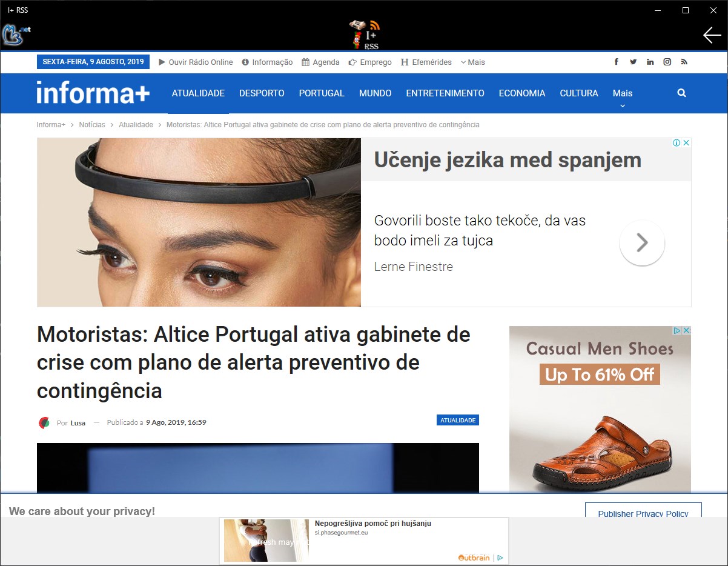The width and height of the screenshot is (728, 566).
Task: Click the .net logo icon
Action: click(16, 34)
